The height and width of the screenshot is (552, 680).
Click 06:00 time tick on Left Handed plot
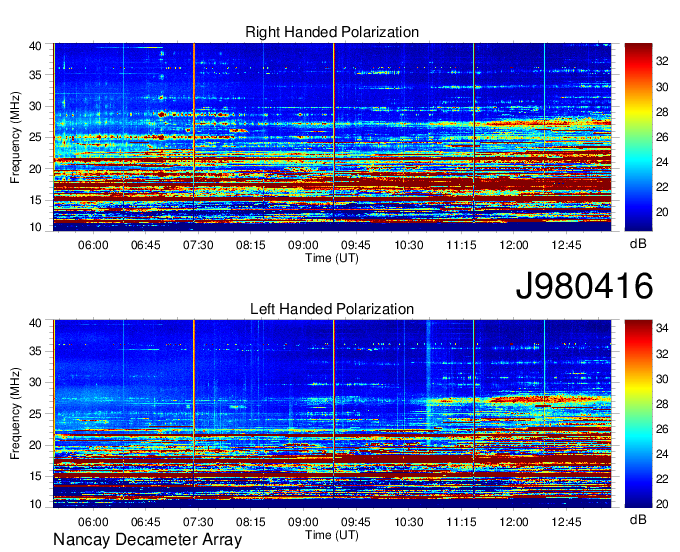pos(93,522)
